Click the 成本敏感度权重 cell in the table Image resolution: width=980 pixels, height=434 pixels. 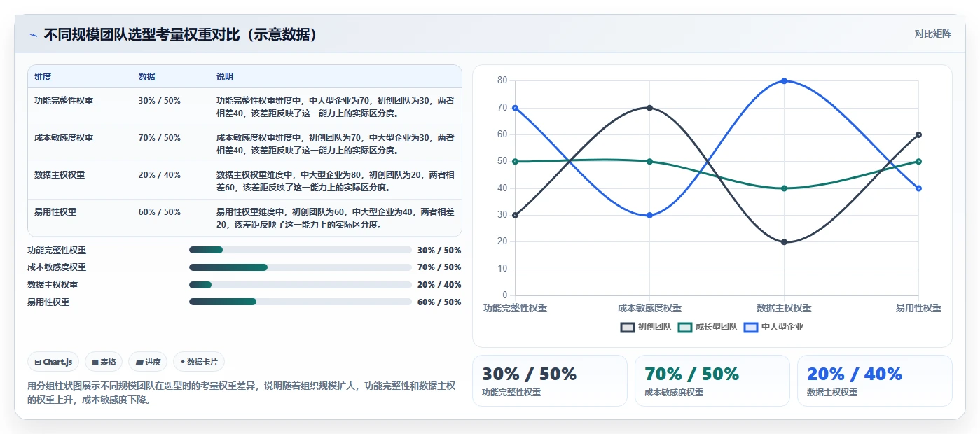(64, 138)
